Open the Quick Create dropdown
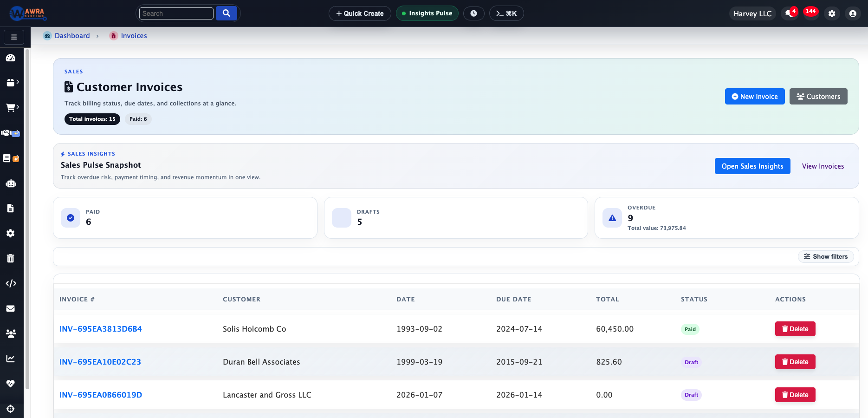This screenshot has width=868, height=418. pyautogui.click(x=360, y=13)
